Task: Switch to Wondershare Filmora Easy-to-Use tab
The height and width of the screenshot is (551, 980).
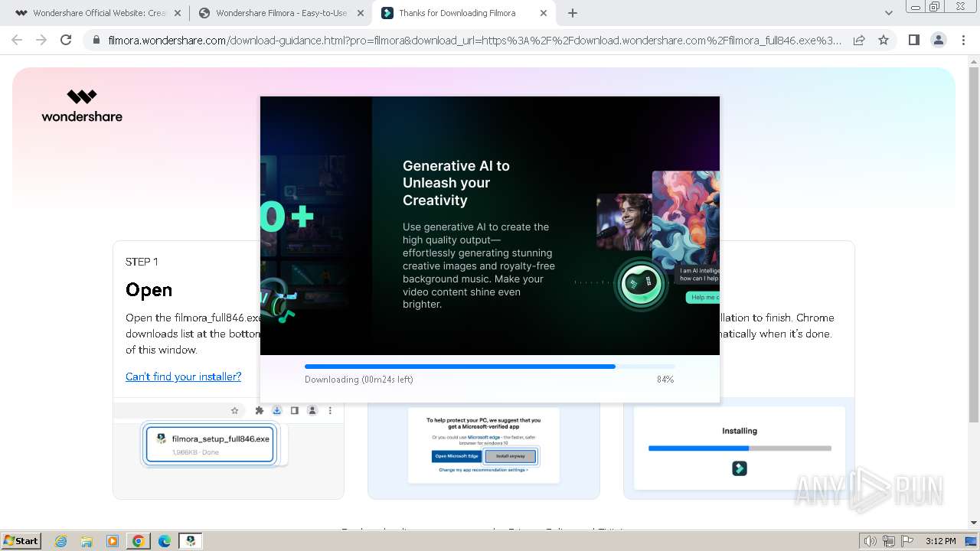Action: pyautogui.click(x=280, y=13)
